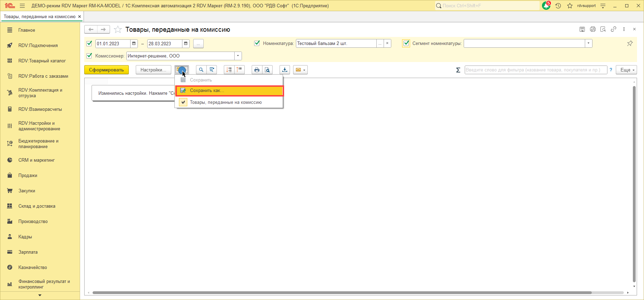
Task: Open the Сегмент номенклатуры dropdown
Action: (x=588, y=44)
